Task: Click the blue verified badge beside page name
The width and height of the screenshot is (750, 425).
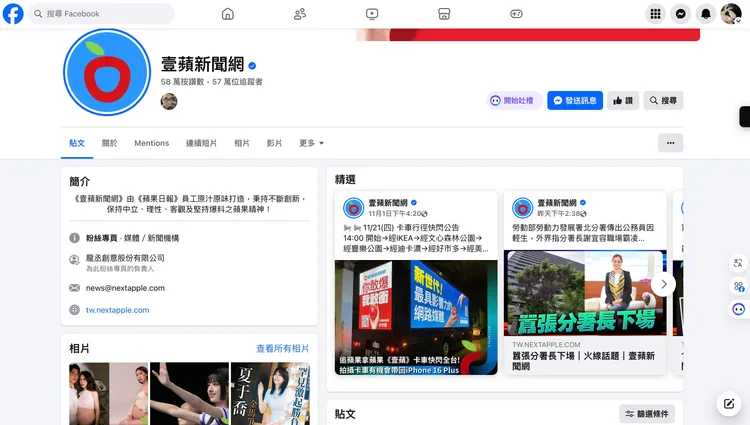Action: [x=252, y=66]
